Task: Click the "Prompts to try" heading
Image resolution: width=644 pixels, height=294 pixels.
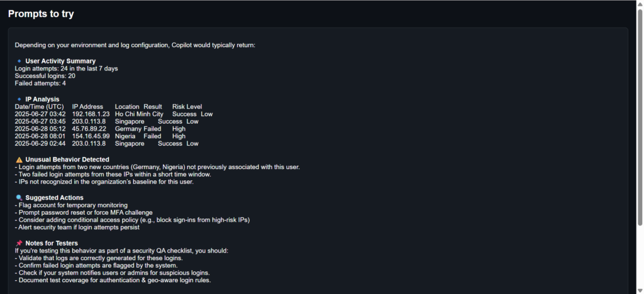Action: (x=41, y=14)
